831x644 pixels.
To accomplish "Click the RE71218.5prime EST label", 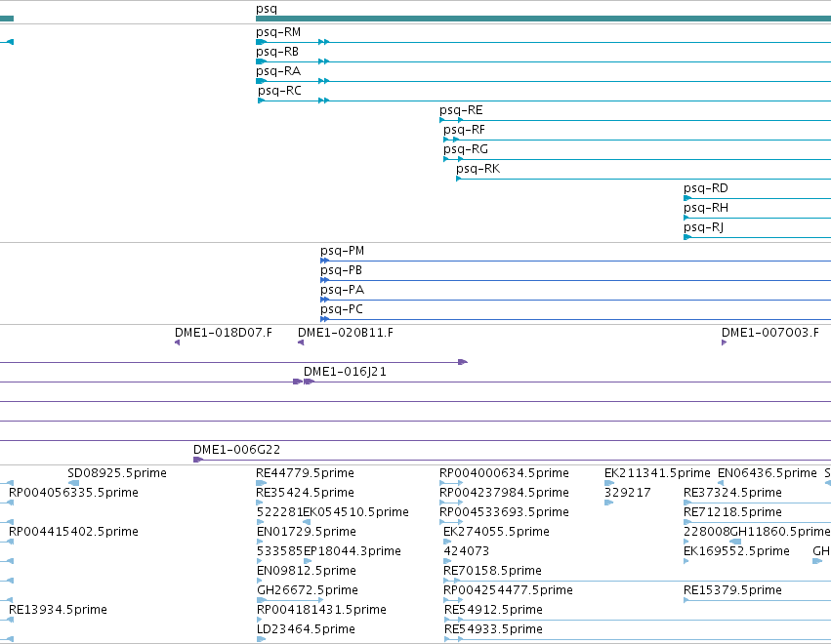I will click(733, 512).
